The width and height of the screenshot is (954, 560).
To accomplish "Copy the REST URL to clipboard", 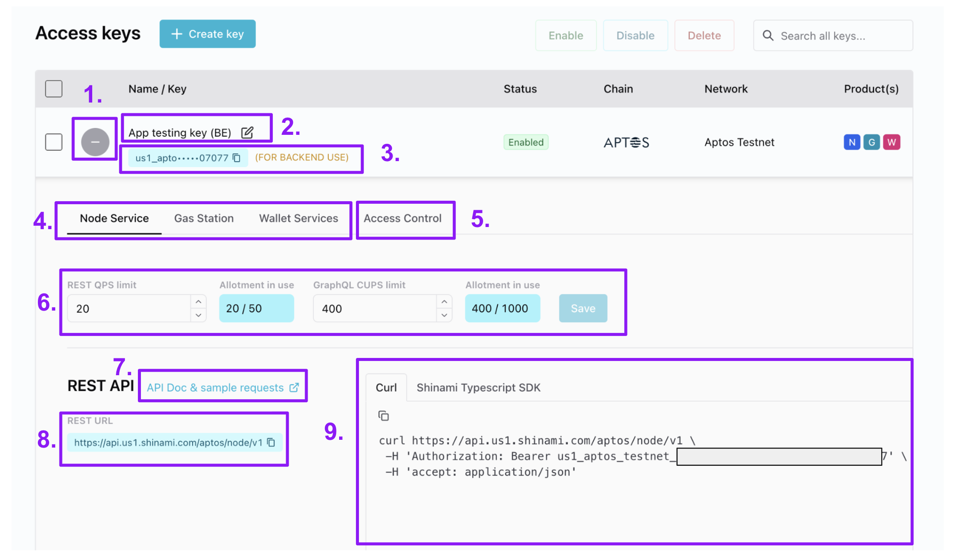I will coord(271,442).
